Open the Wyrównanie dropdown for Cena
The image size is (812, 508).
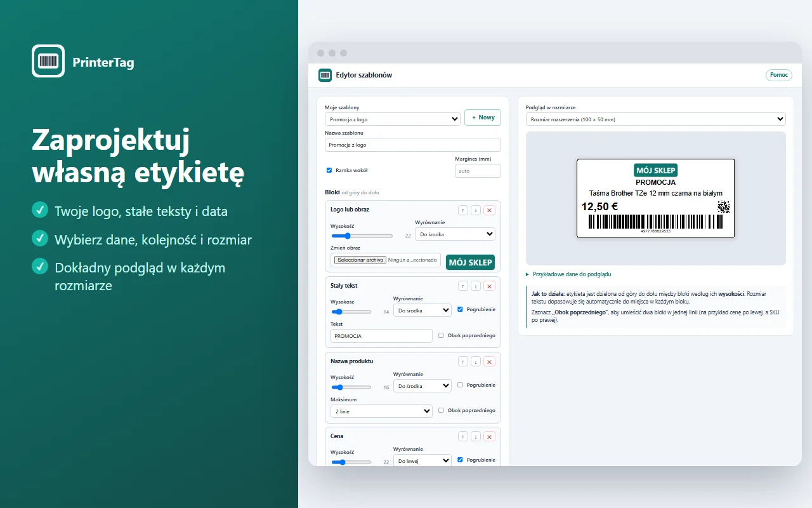click(422, 460)
